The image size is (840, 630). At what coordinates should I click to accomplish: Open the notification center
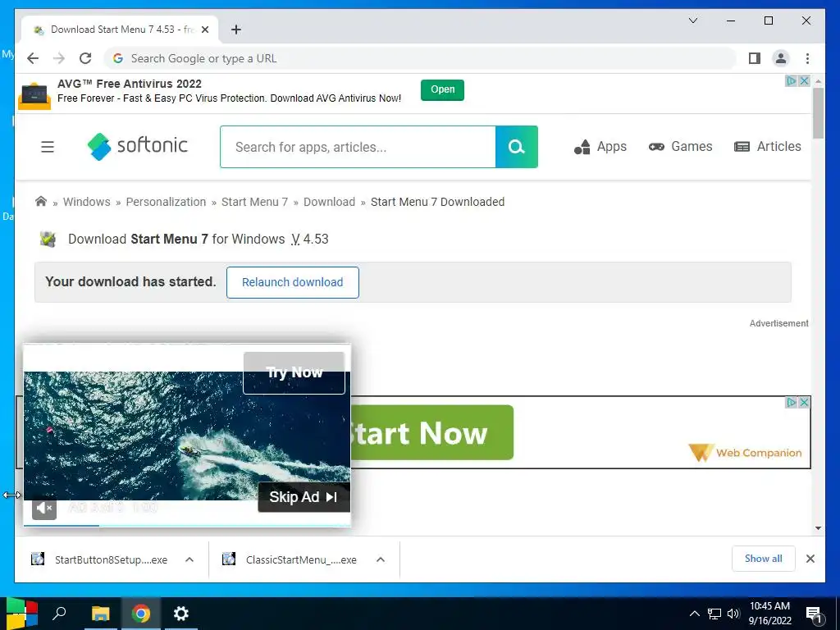(x=814, y=614)
